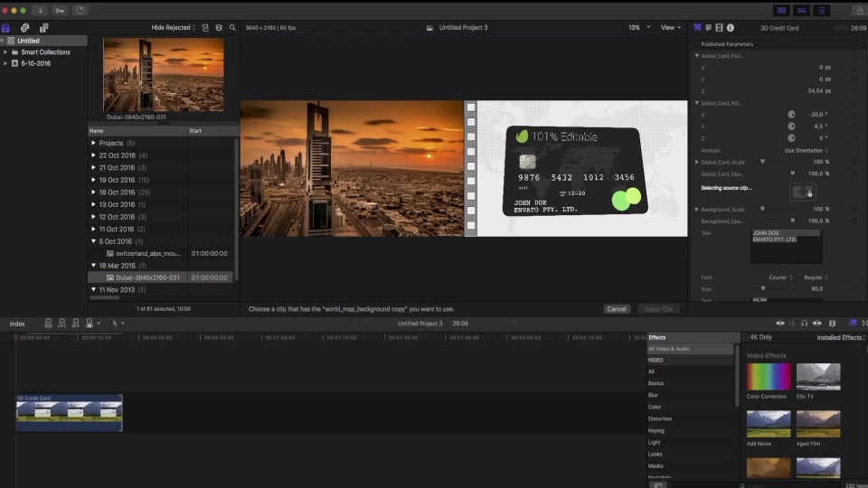Click the overwrite clip icon in timeline toolbar
This screenshot has height=488, width=868.
point(90,324)
